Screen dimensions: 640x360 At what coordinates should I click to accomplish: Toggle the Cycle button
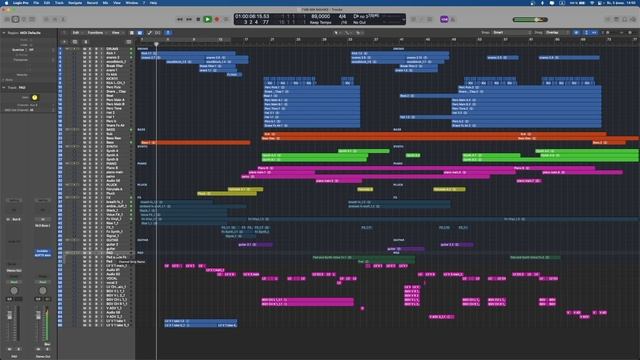(226, 19)
